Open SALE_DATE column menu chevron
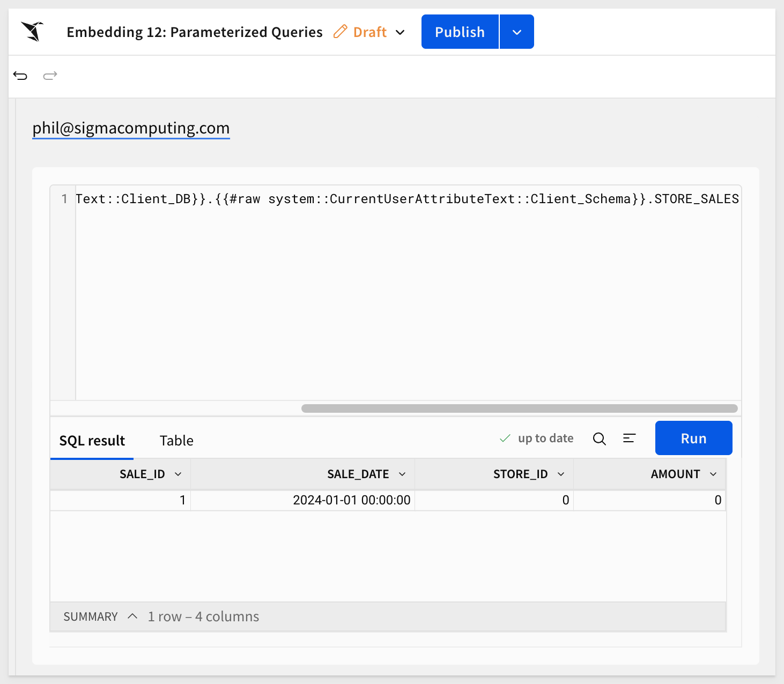This screenshot has height=684, width=784. 402,474
